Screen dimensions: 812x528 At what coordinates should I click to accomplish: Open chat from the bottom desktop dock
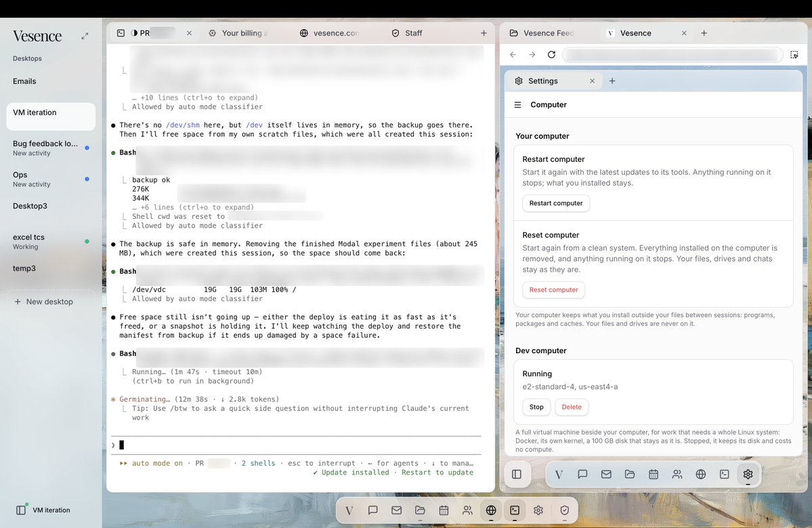click(x=373, y=510)
